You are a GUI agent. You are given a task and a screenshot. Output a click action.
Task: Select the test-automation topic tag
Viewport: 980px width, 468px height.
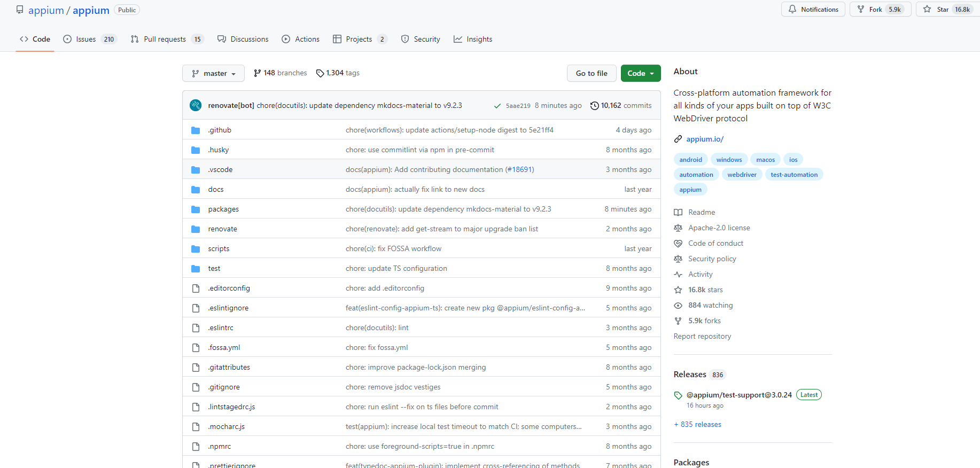click(x=794, y=175)
